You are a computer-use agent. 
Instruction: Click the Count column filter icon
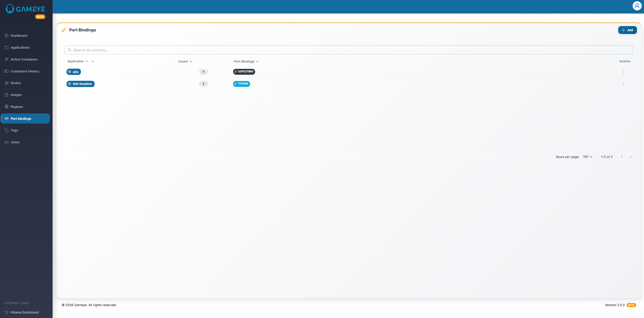pyautogui.click(x=191, y=62)
